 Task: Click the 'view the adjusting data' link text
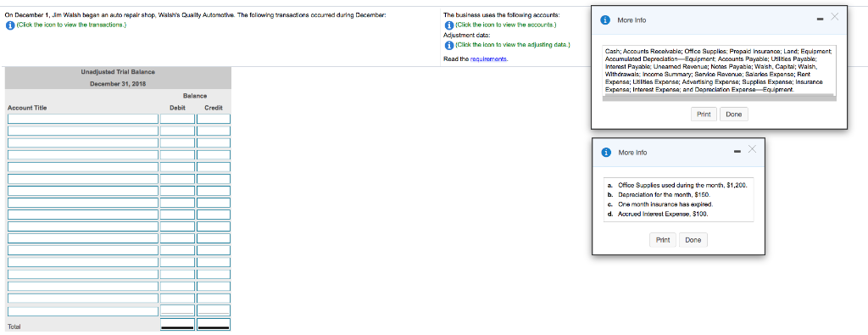513,45
